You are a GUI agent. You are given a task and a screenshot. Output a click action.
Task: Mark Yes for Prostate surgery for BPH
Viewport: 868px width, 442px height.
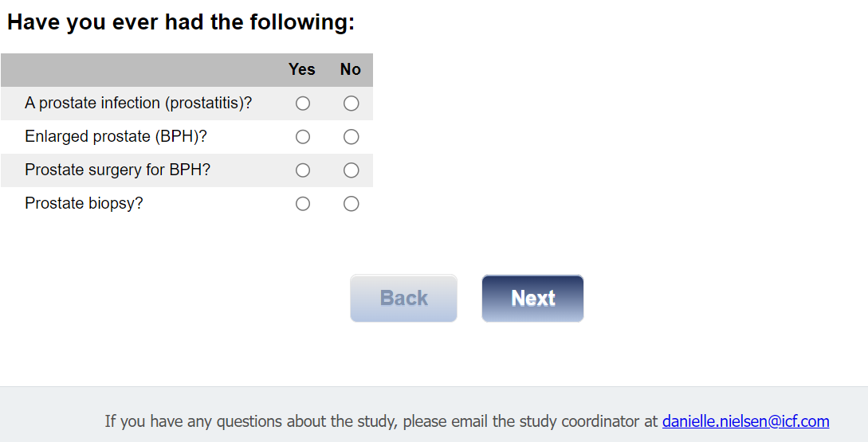tap(303, 170)
